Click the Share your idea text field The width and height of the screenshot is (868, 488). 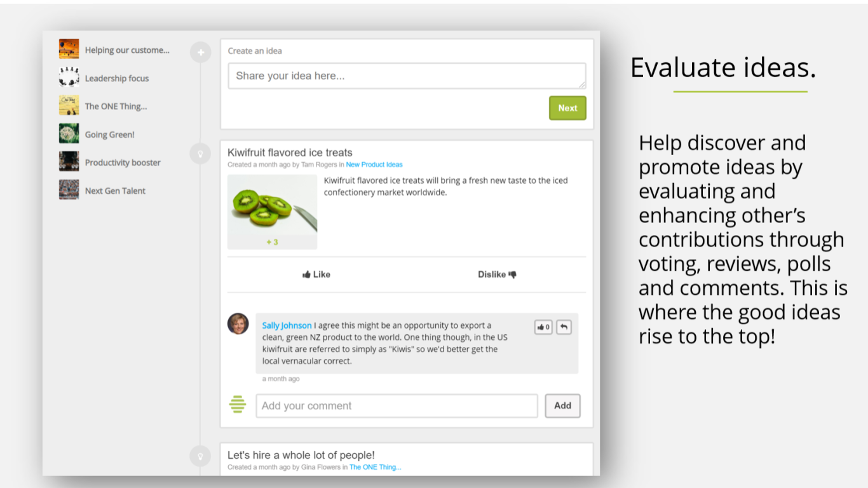[x=407, y=76]
